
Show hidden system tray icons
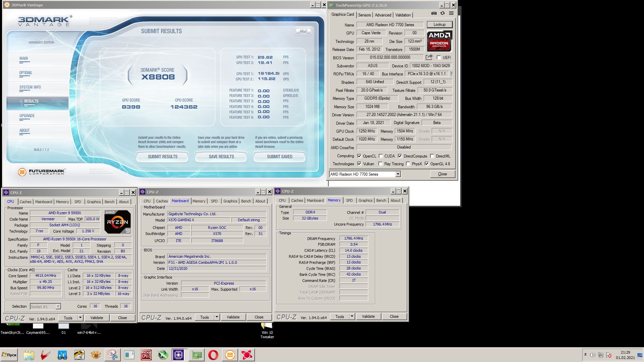(x=585, y=355)
